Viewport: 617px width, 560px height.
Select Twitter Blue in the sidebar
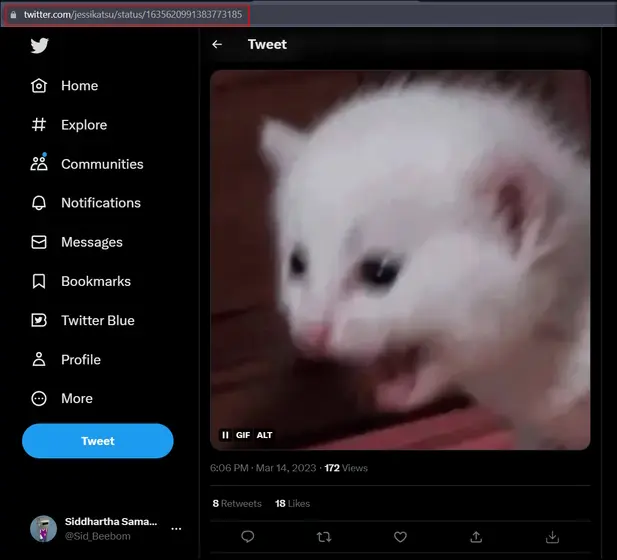(x=97, y=320)
